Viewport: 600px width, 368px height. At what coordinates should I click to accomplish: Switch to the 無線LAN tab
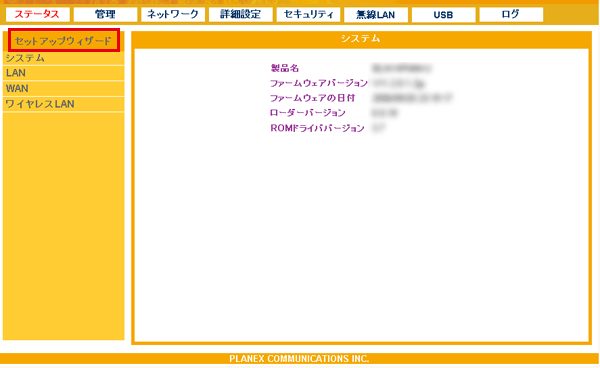pos(376,15)
